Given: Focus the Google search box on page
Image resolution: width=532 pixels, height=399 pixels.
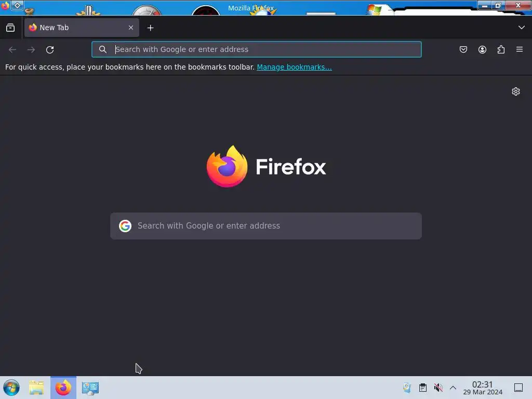Looking at the screenshot, I should [266, 226].
